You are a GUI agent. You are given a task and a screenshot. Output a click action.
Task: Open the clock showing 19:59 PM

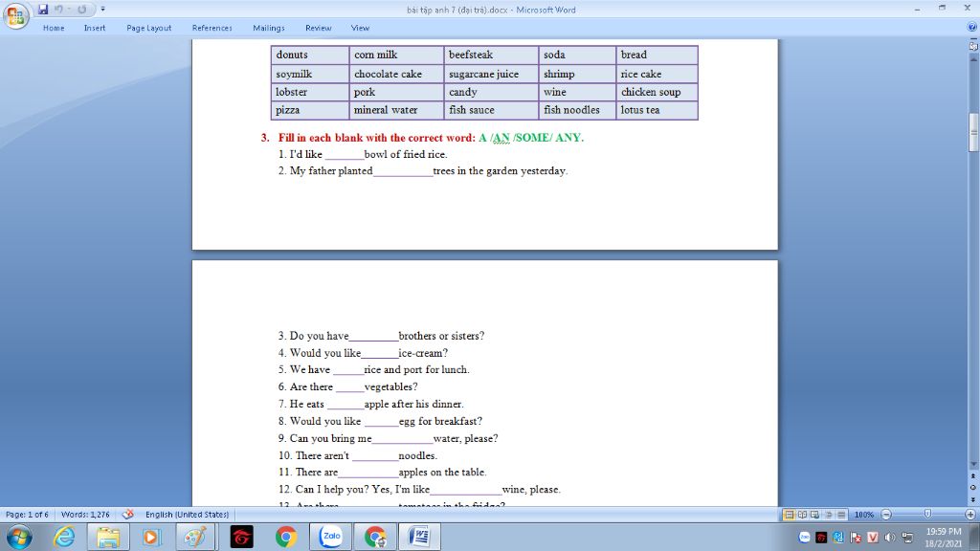pos(943,538)
